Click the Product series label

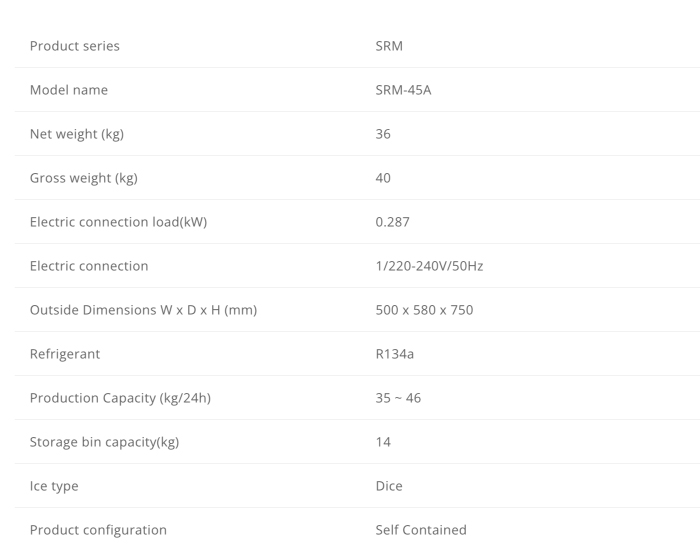pos(75,46)
